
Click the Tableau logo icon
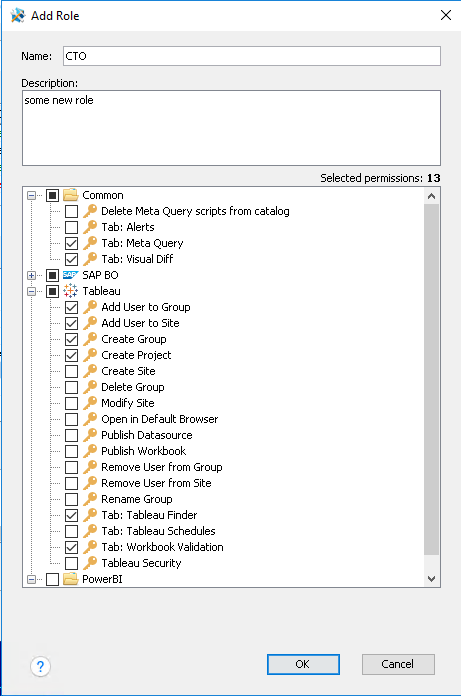pos(71,291)
